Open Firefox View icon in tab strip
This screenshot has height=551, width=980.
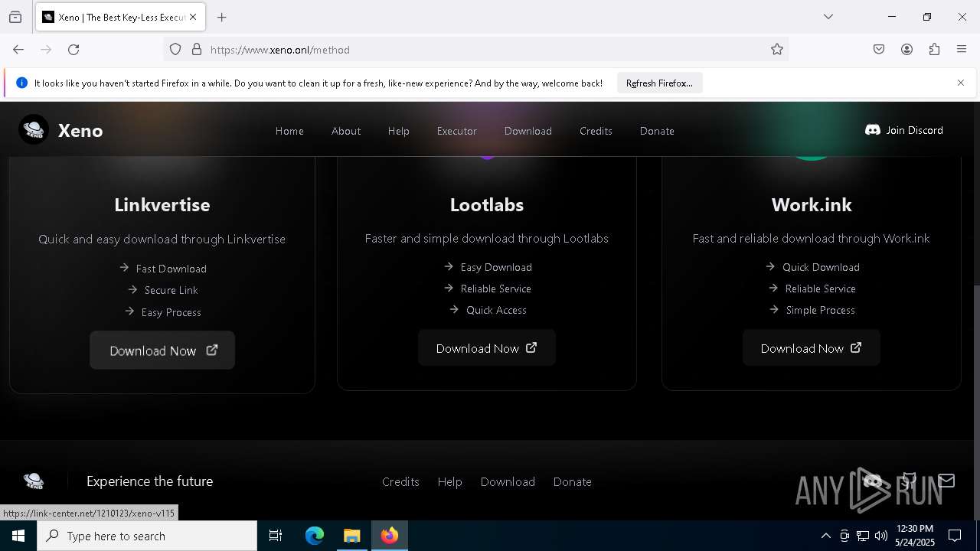(x=15, y=17)
